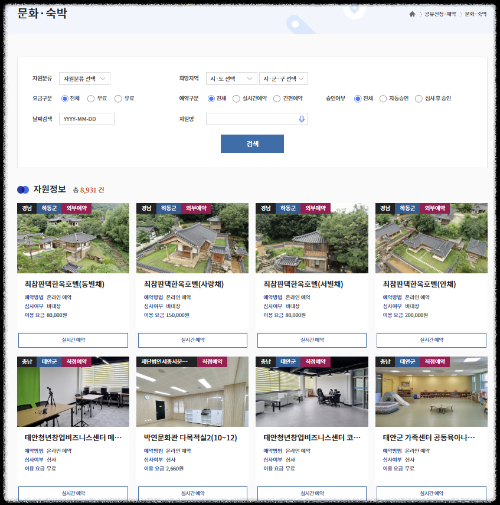Image resolution: width=500 pixels, height=505 pixels.
Task: Open 최참판댁한옥호텔(서별채) thumbnail image
Action: pos(312,238)
